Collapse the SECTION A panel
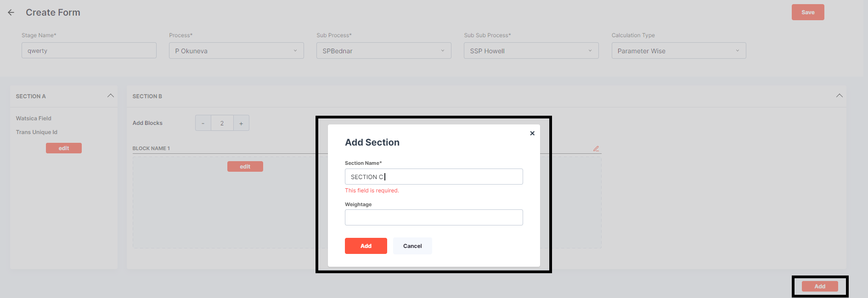Viewport: 868px width, 298px height. (x=110, y=96)
